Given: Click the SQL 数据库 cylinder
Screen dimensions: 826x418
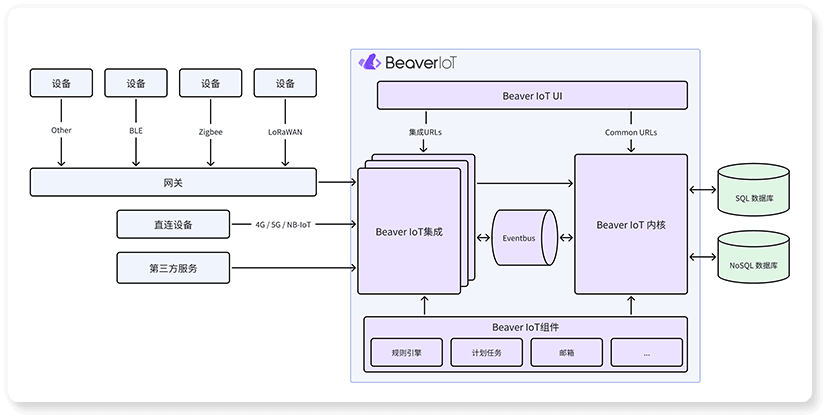Looking at the screenshot, I should (754, 190).
